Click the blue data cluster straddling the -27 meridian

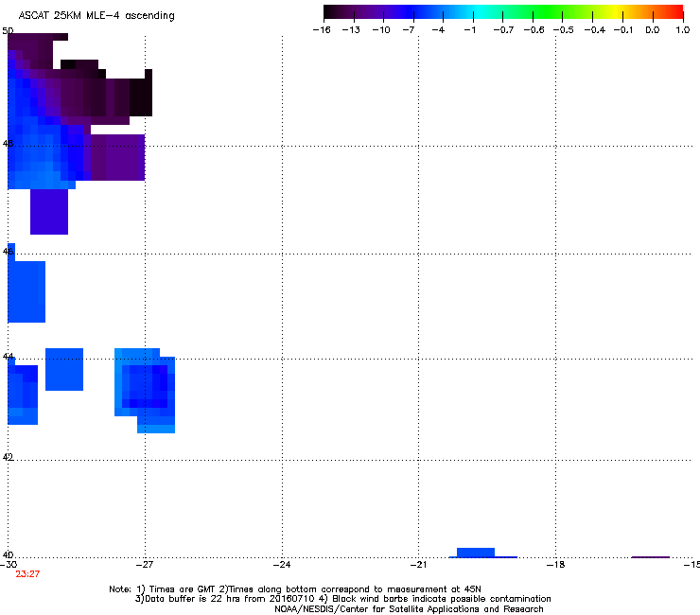(x=145, y=389)
